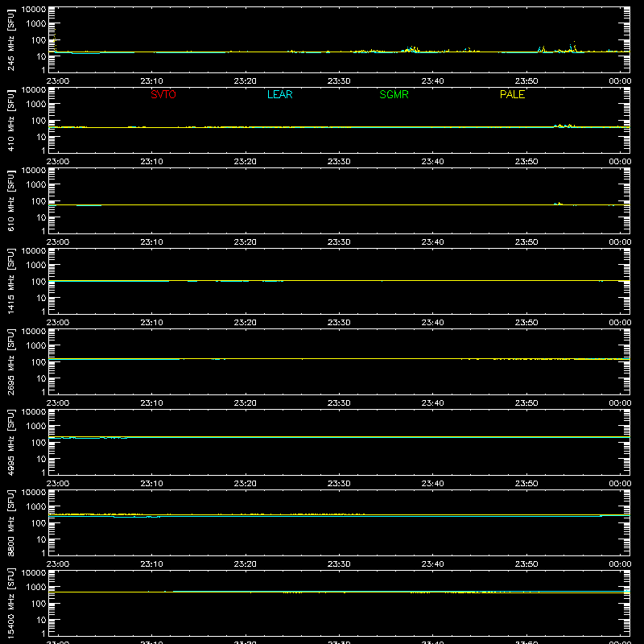
Task: Click 23:40 tick label of 245 MHz plot
Action: coord(432,81)
